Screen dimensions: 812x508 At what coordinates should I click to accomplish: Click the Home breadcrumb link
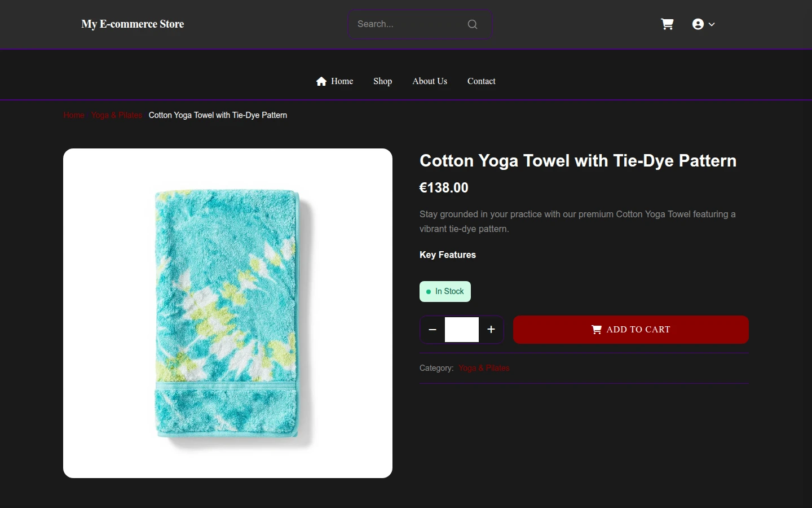coord(74,115)
